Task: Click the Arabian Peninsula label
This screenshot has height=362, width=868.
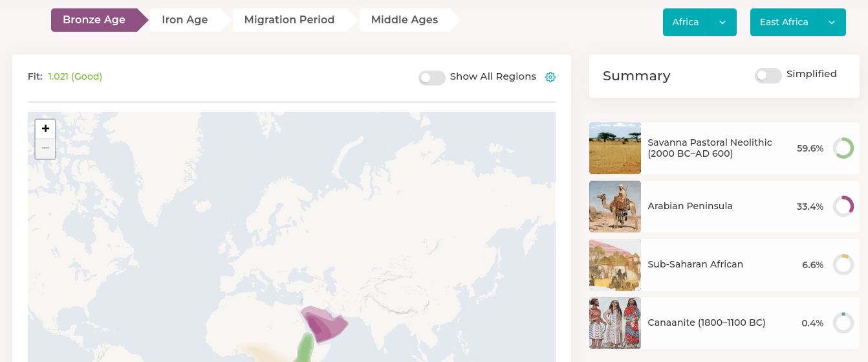Action: (x=690, y=206)
